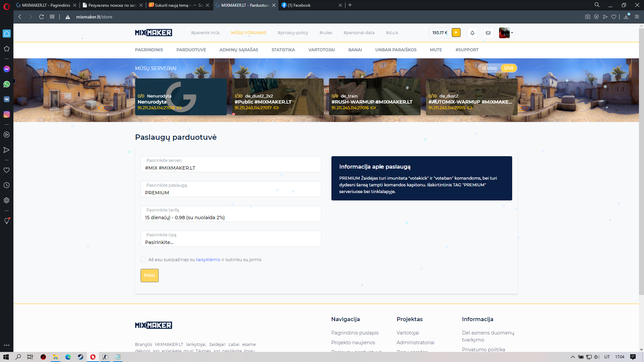Open the speed dial grid icon
Viewport: 644px width, 362px height.
click(52, 17)
